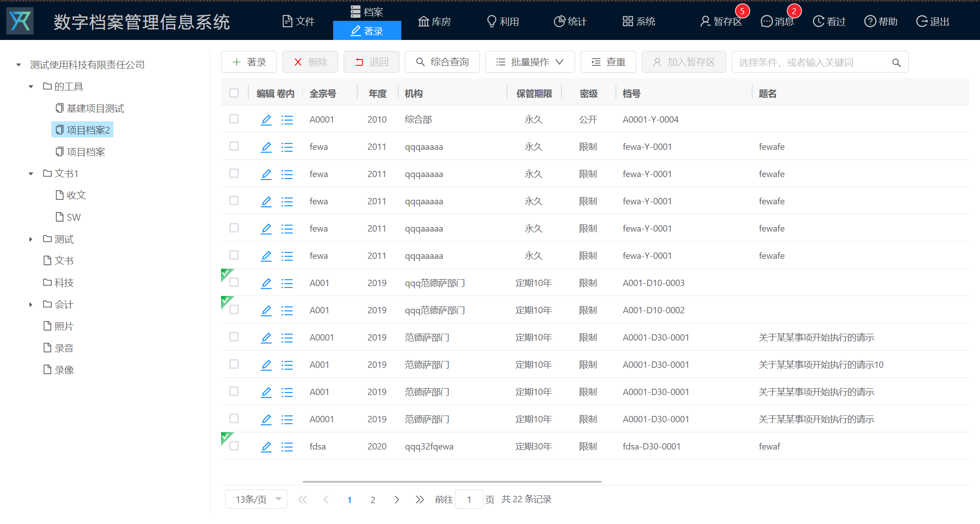The width and height of the screenshot is (980, 524).
Task: Sort by the 年度 column header
Action: [x=377, y=94]
